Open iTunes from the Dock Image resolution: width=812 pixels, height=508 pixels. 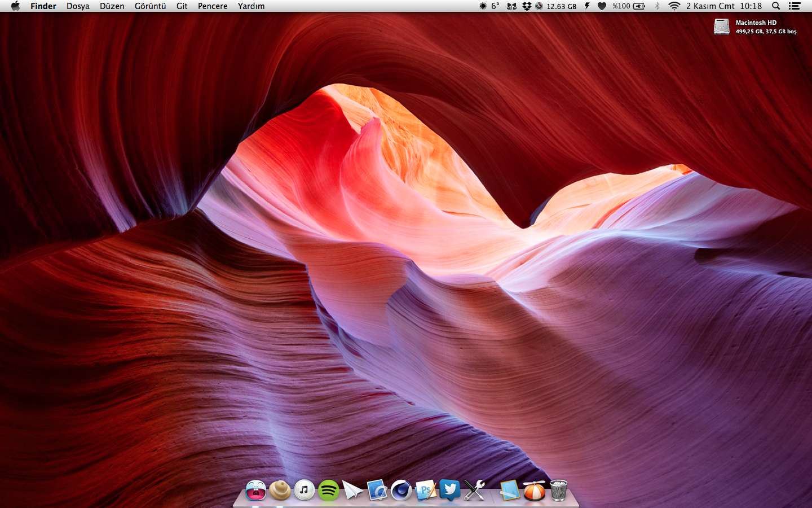[x=304, y=490]
